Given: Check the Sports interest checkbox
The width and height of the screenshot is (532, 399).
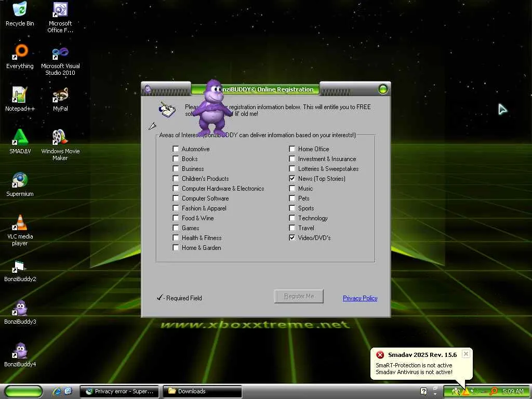Looking at the screenshot, I should pyautogui.click(x=292, y=208).
